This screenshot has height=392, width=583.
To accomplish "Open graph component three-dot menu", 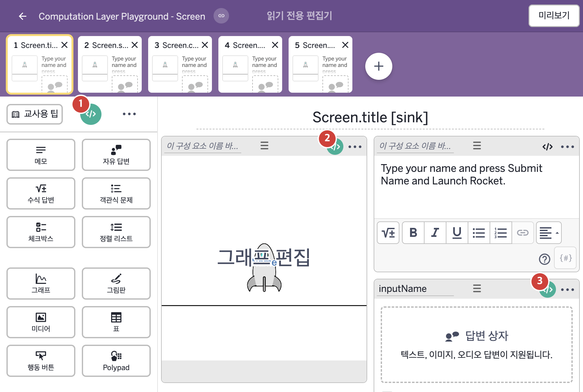I will pyautogui.click(x=355, y=147).
